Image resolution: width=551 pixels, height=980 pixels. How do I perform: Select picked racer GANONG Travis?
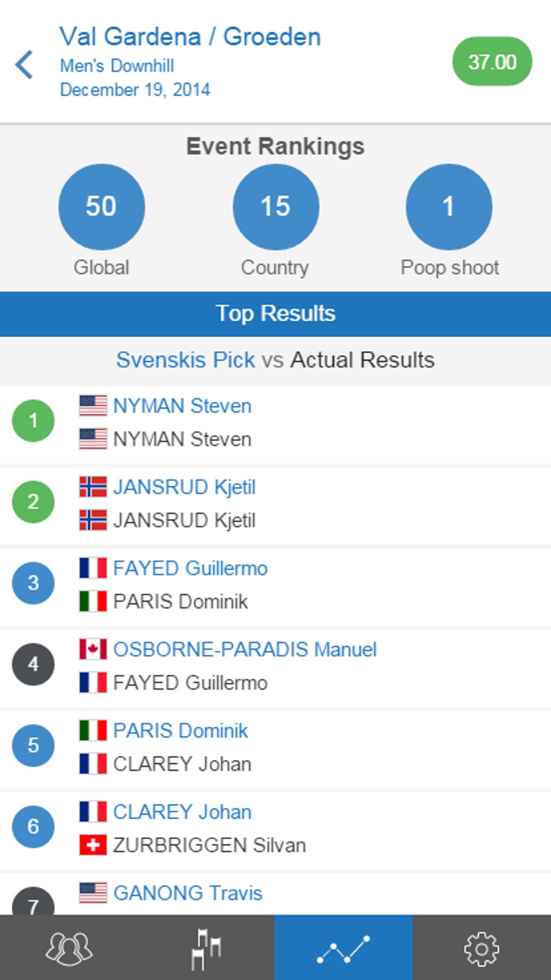[x=188, y=893]
